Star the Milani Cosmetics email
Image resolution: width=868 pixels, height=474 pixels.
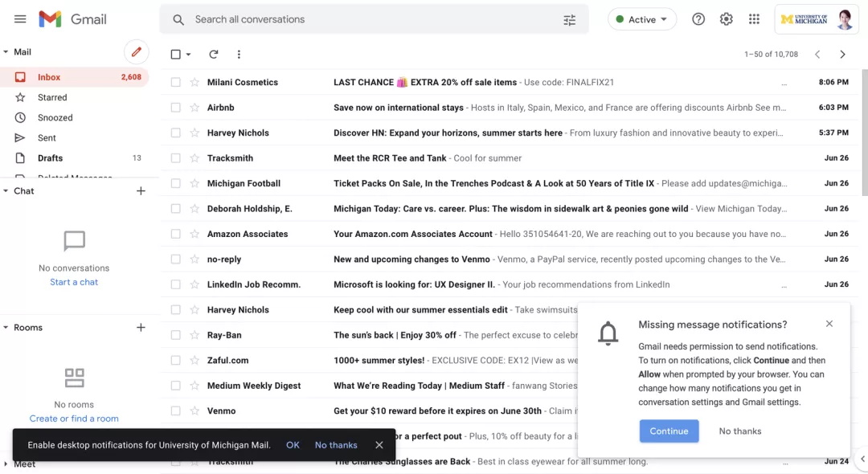point(194,83)
